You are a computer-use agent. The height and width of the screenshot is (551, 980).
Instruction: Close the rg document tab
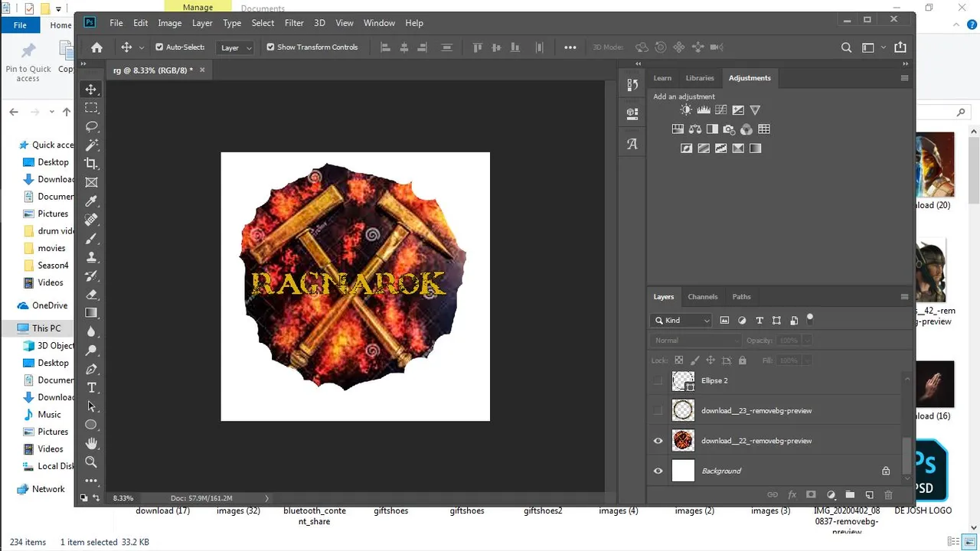pos(202,70)
